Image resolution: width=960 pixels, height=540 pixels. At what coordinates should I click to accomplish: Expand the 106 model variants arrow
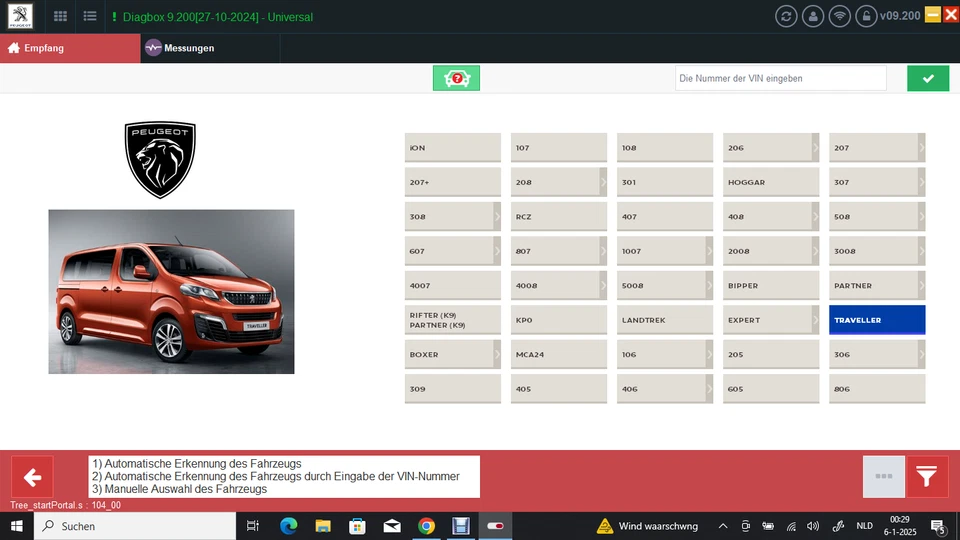tap(710, 354)
